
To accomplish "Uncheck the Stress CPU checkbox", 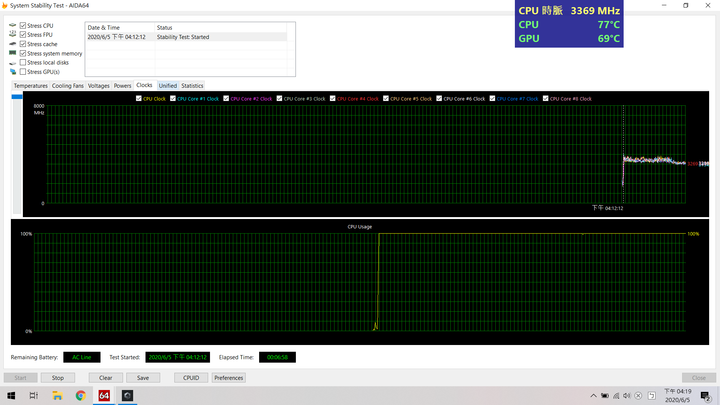I will click(22, 25).
